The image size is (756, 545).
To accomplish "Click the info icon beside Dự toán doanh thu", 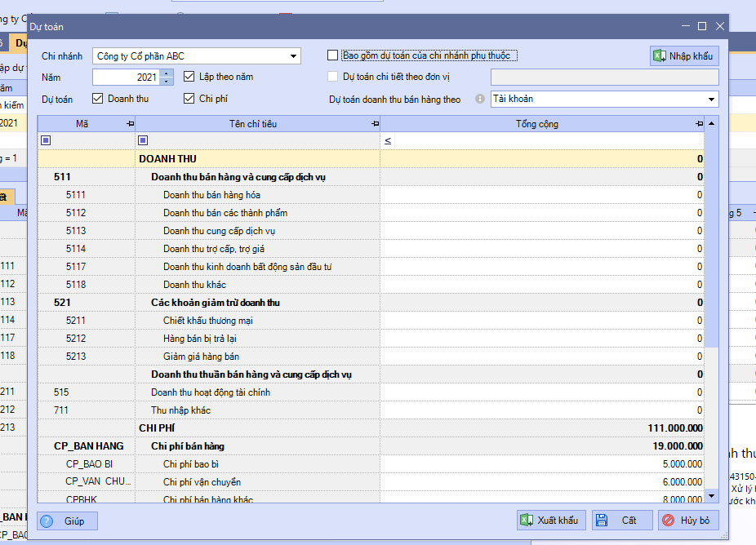I will 480,100.
